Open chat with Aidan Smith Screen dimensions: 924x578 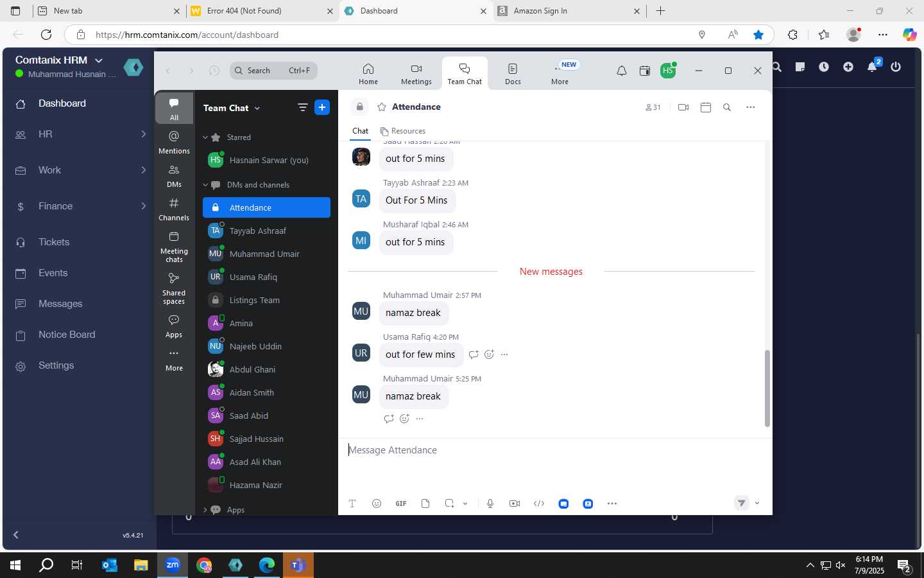coord(266,392)
